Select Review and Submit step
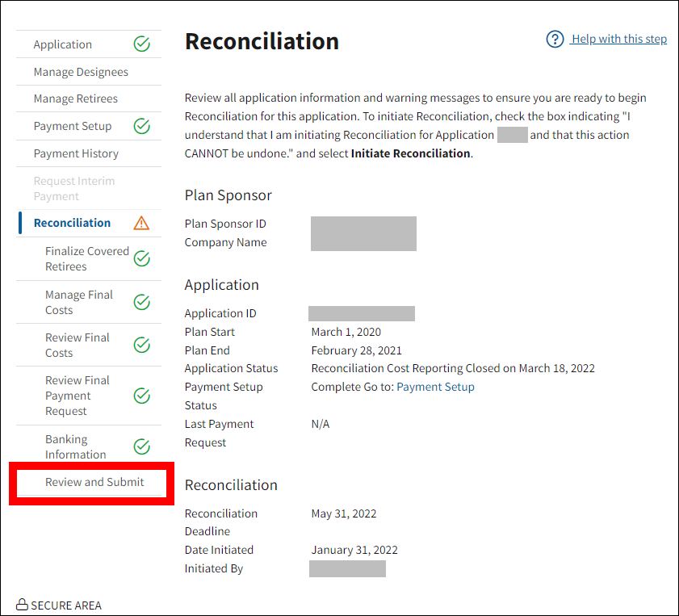 coord(94,482)
